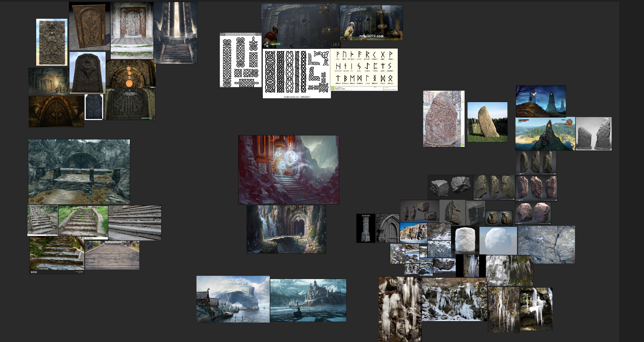Pick the angled bronze carved door render

(90, 26)
